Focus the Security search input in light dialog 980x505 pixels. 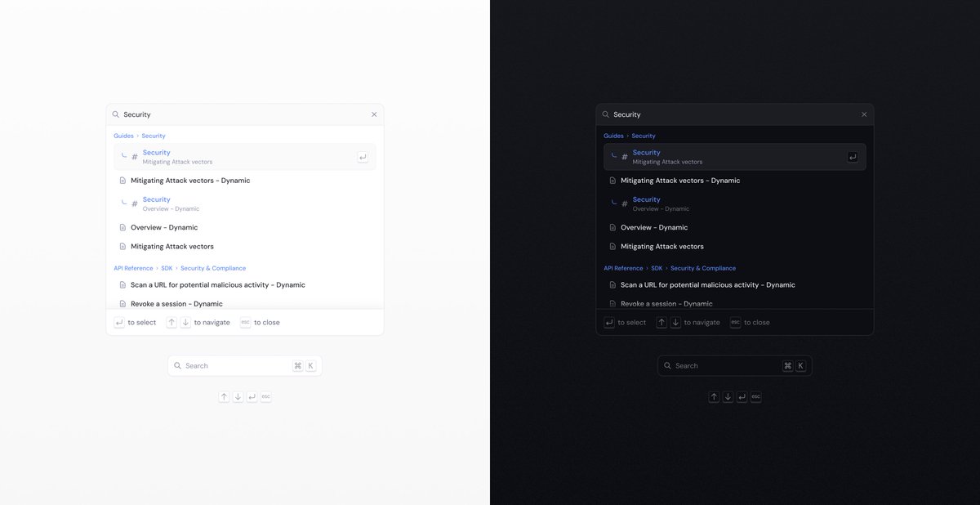[244, 114]
